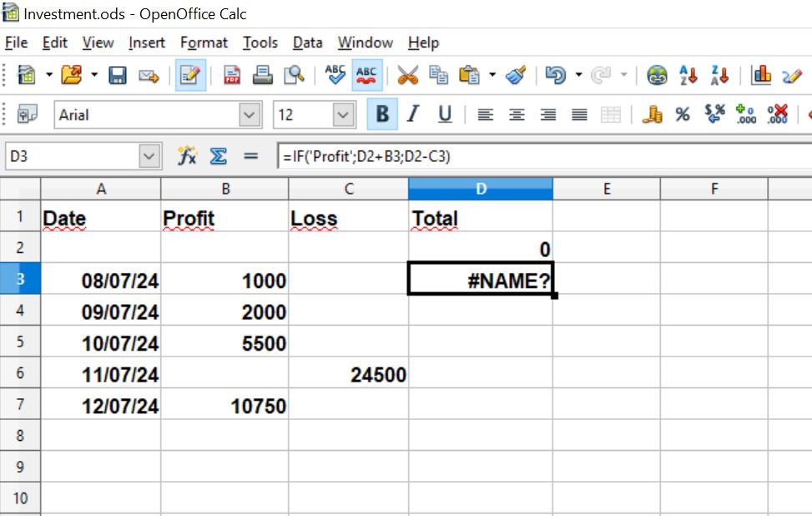
Task: Apply percent number format icon
Action: pos(683,114)
